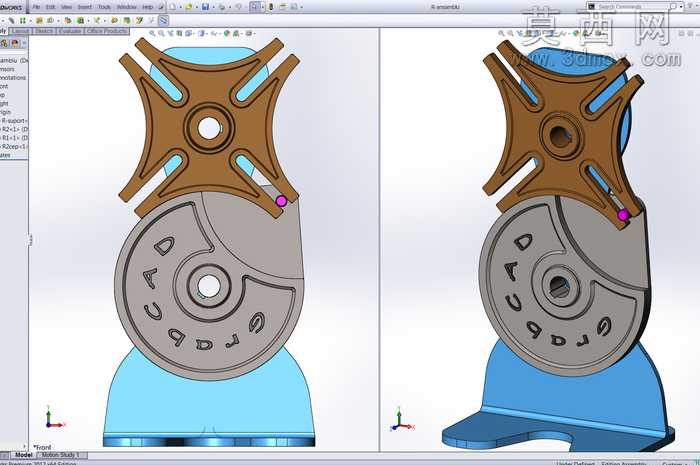Create a new document with the New icon
This screenshot has height=465, width=700.
pos(172,7)
